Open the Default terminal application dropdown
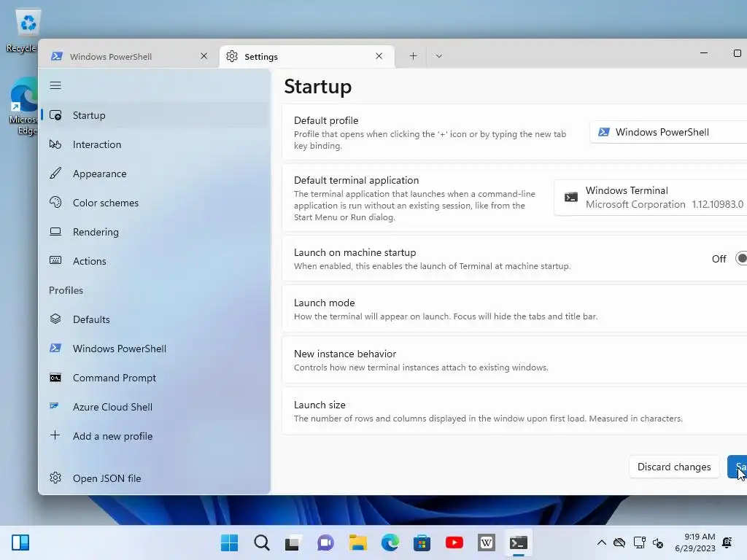 click(651, 198)
